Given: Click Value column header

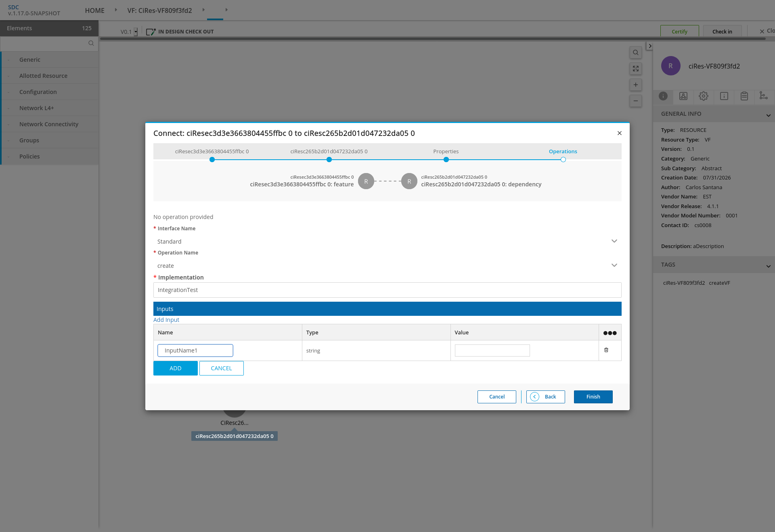Looking at the screenshot, I should click(525, 332).
